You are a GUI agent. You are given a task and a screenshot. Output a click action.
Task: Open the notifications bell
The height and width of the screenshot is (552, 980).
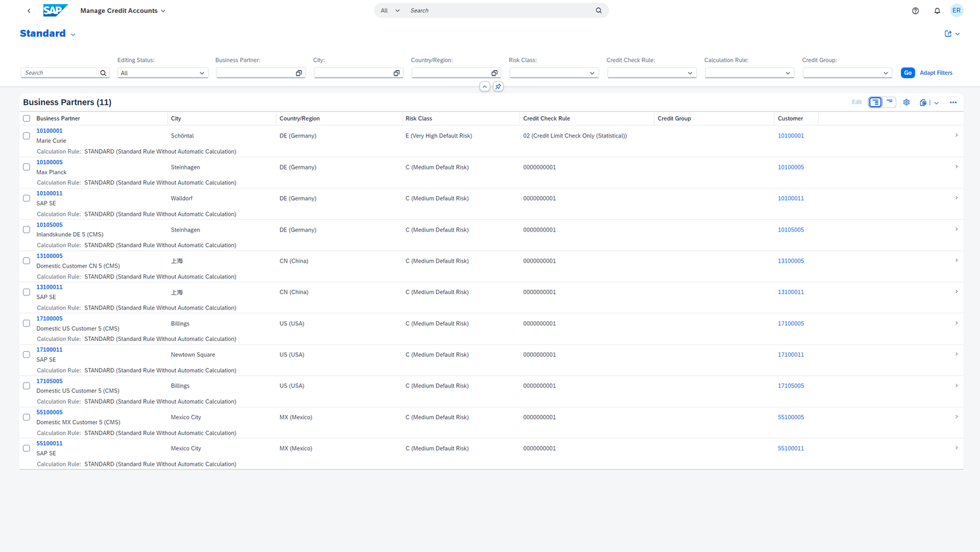click(937, 11)
